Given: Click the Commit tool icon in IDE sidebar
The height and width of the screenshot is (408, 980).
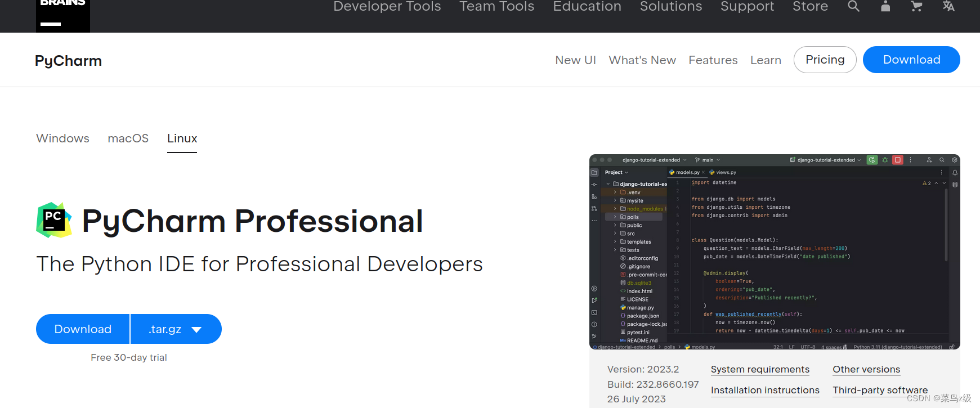Looking at the screenshot, I should tap(594, 185).
